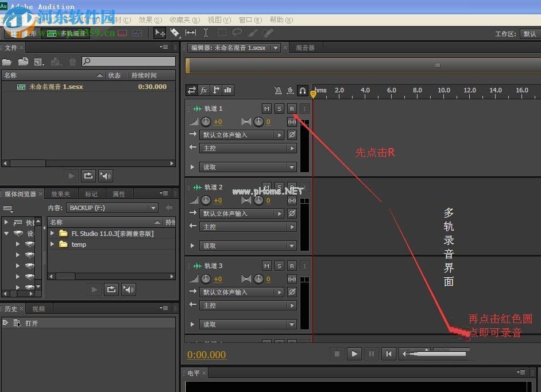Solo Track 3 with the S button
Screen dimensions: 541x392
coord(279,266)
